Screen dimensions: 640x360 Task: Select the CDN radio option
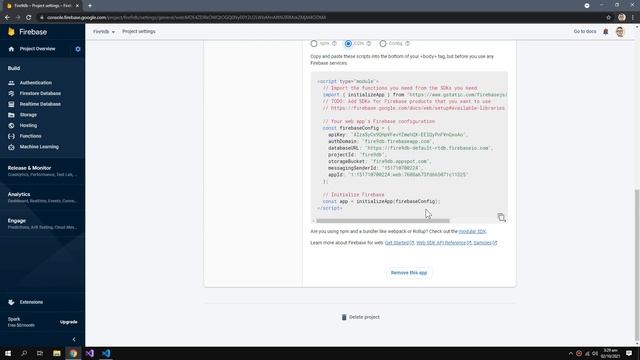(348, 43)
